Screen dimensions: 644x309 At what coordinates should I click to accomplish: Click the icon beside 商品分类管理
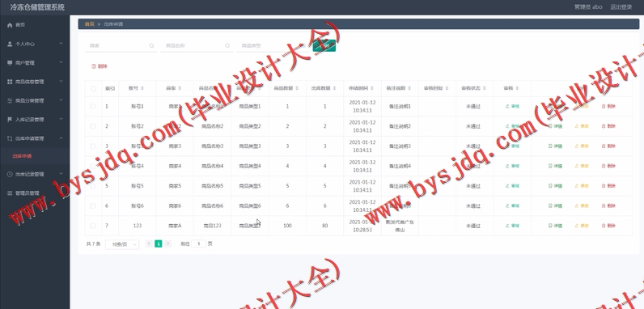click(10, 100)
